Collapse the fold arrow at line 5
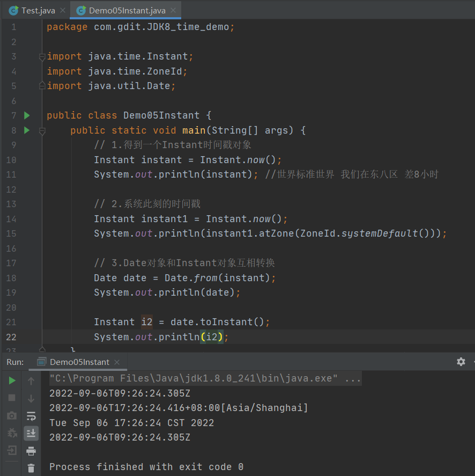This screenshot has width=475, height=476. point(42,86)
